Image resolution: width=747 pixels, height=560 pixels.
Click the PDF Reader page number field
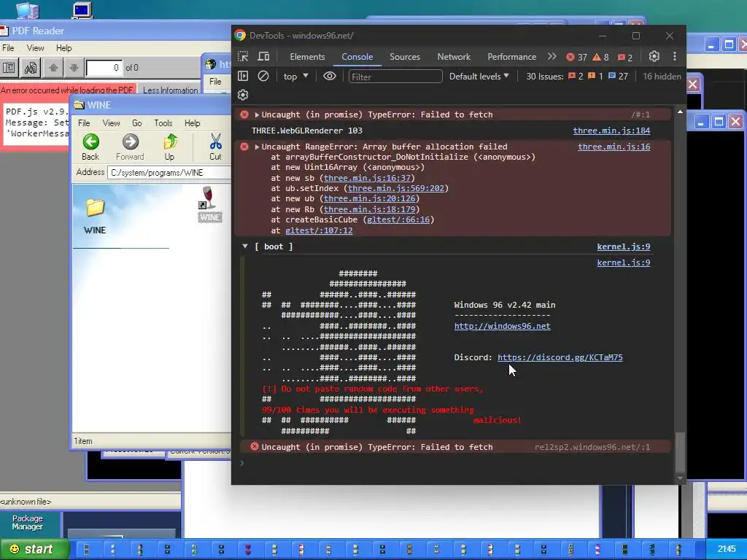104,68
